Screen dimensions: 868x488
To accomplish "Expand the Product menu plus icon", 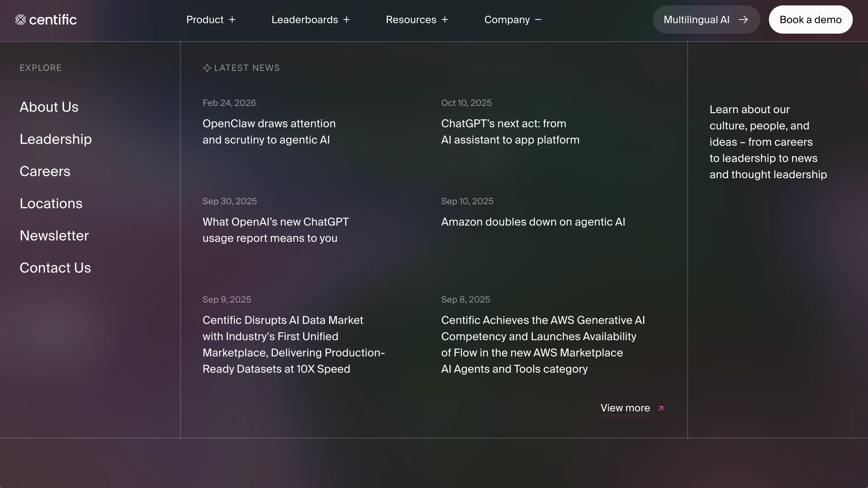I will (232, 20).
